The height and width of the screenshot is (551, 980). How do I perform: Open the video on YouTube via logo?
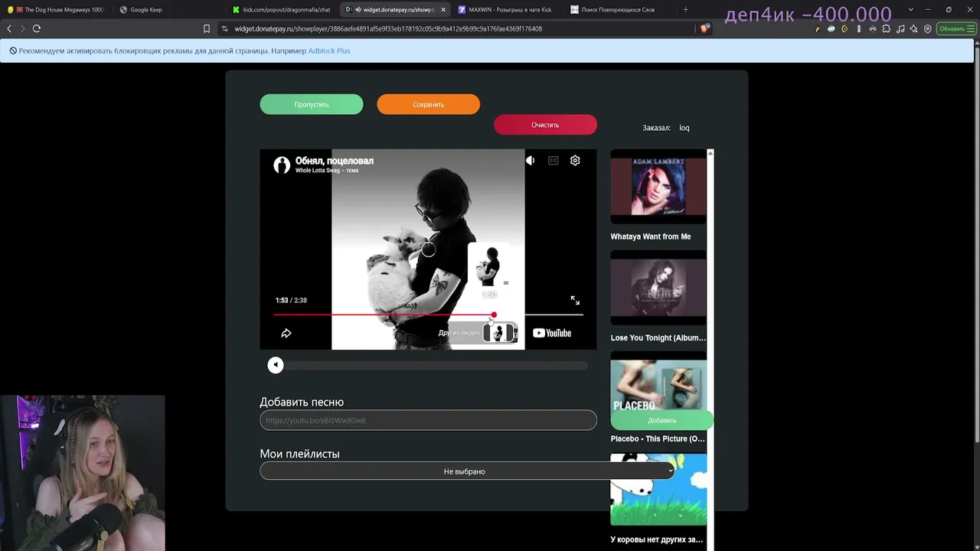pyautogui.click(x=552, y=333)
